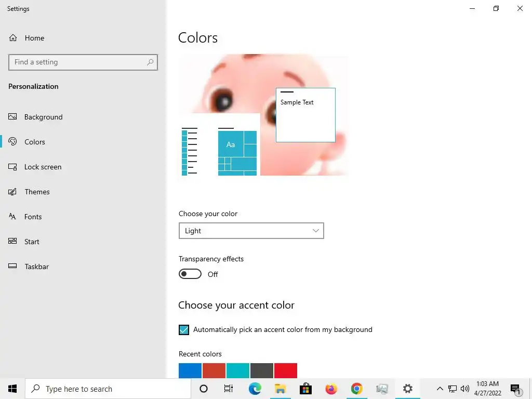Pick the teal recent color swatch
This screenshot has width=532, height=399.
238,370
